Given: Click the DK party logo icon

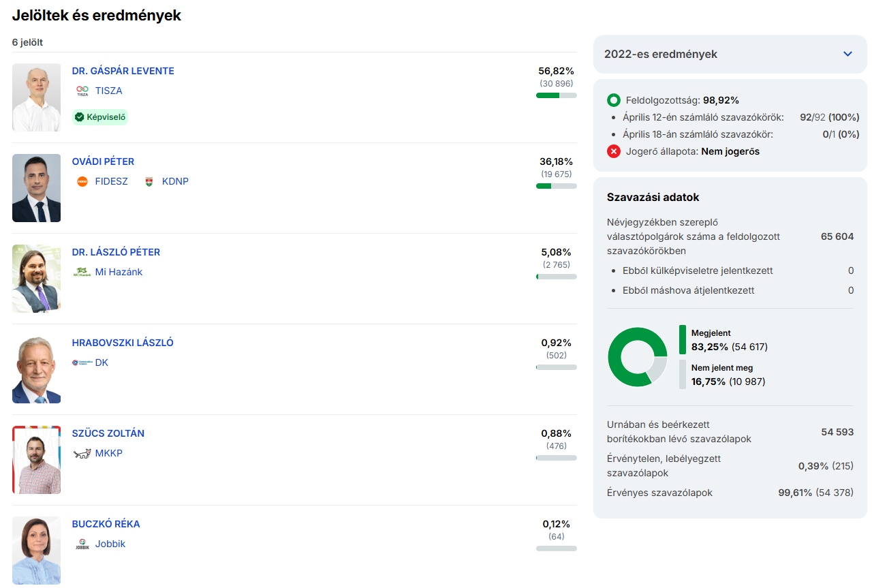Looking at the screenshot, I should 82,362.
